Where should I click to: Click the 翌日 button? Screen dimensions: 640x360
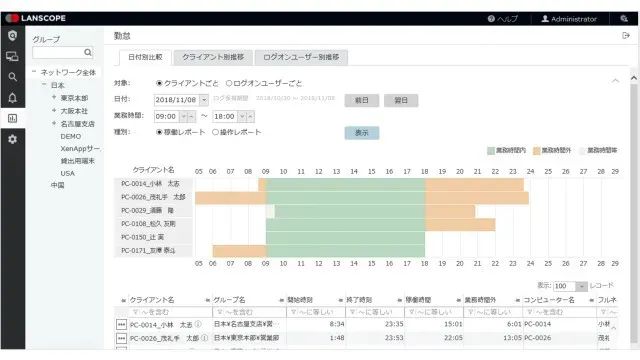(x=401, y=100)
